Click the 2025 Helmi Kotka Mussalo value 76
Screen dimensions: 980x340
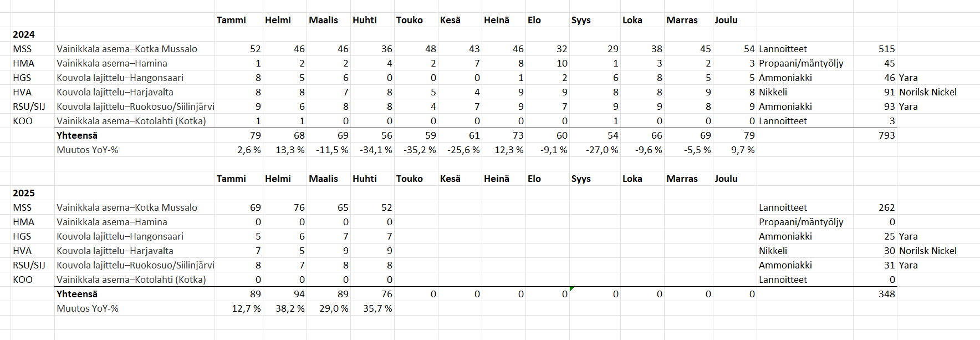pos(299,207)
